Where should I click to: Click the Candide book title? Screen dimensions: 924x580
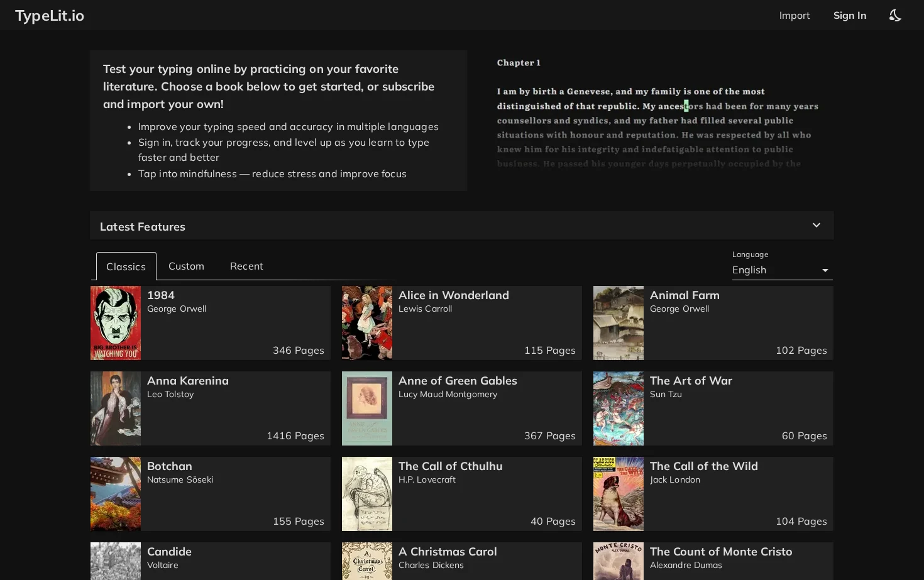170,552
